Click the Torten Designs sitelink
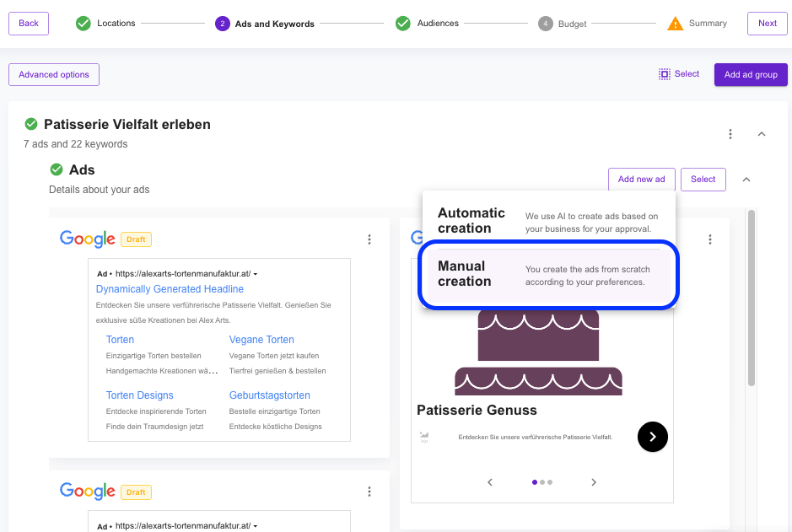Image resolution: width=792 pixels, height=532 pixels. click(x=139, y=395)
